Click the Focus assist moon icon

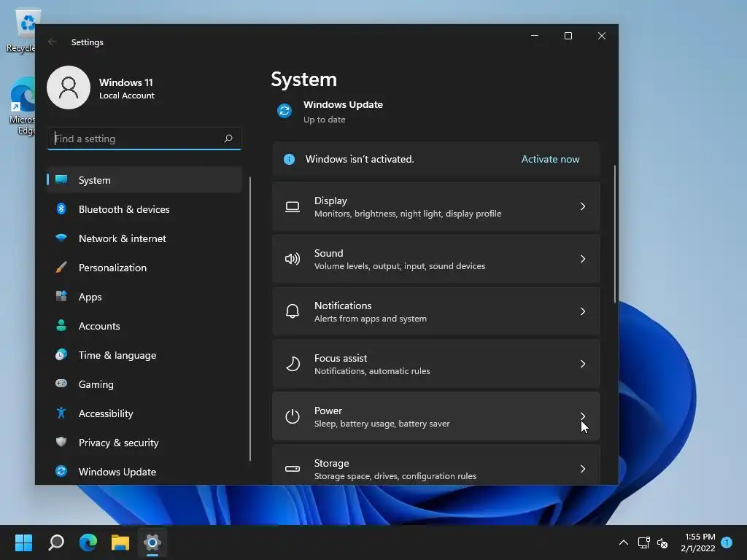(x=293, y=364)
